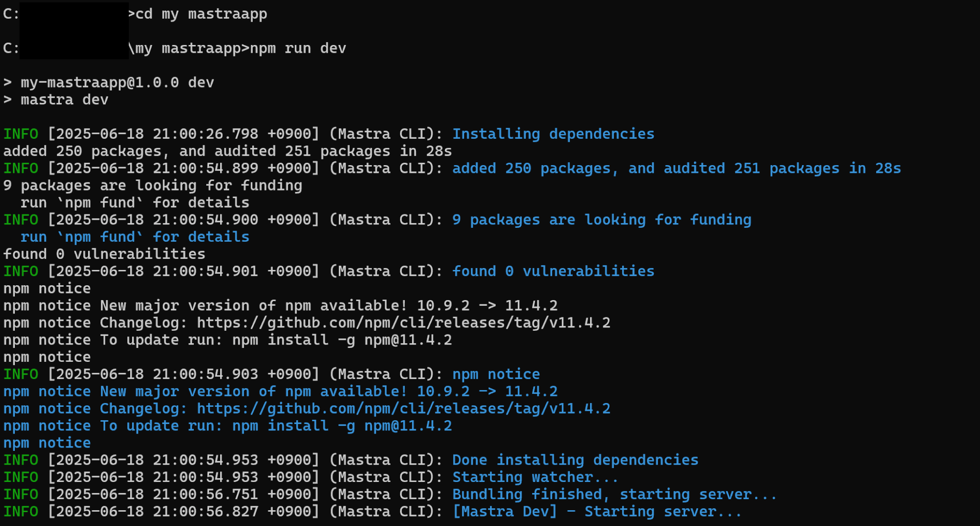Click timestamp '21:00:54.899 +0900'
Screen dimensions: 980x526
coord(232,168)
